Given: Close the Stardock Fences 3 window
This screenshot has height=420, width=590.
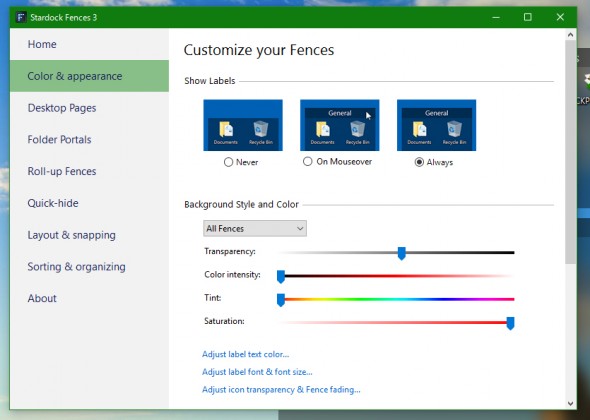Looking at the screenshot, I should click(x=560, y=17).
